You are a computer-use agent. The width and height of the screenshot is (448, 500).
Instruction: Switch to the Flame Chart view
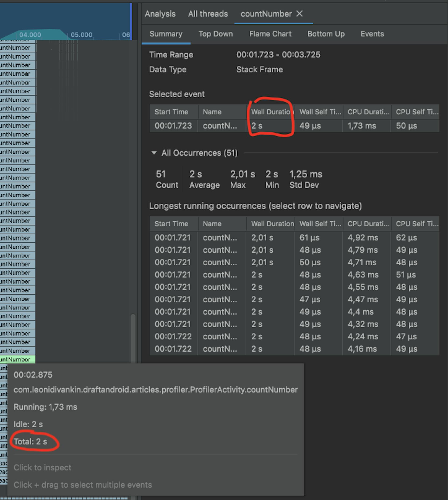pos(270,34)
